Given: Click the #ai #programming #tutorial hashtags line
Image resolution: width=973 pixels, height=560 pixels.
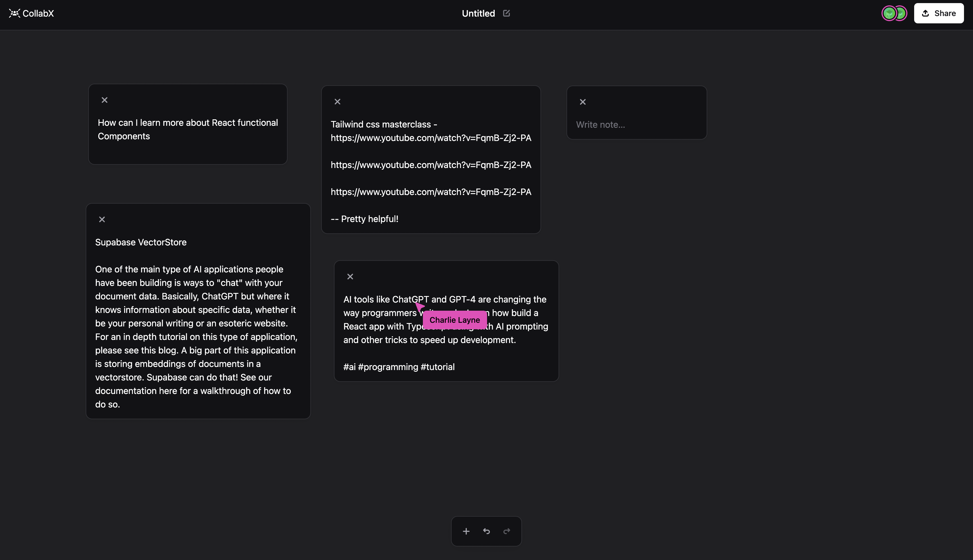Looking at the screenshot, I should (x=399, y=367).
